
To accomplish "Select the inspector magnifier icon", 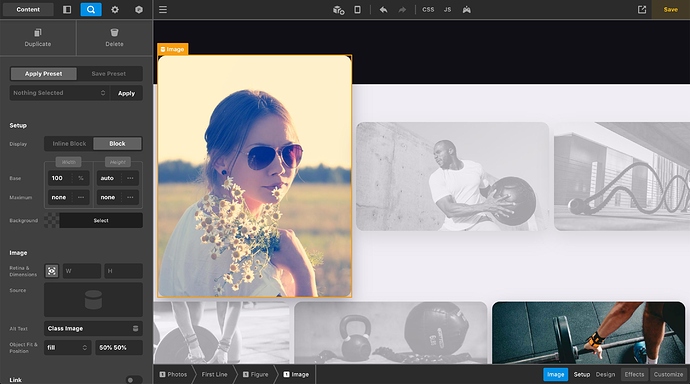I will (91, 9).
